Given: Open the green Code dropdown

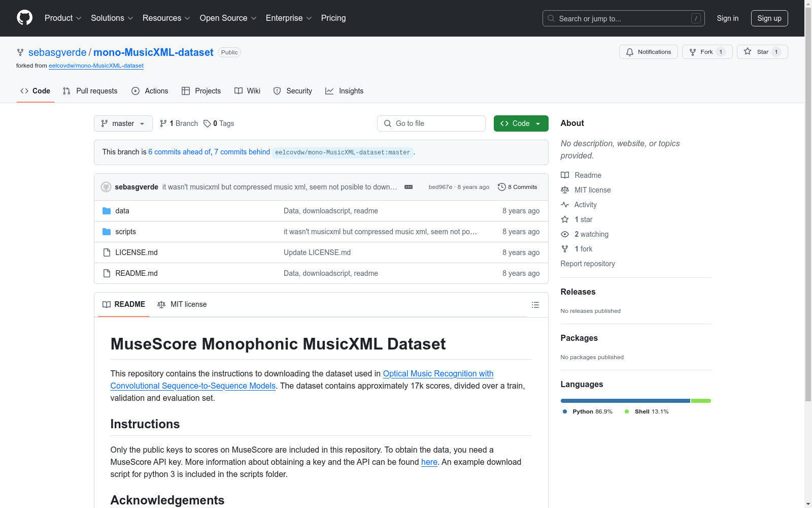Looking at the screenshot, I should pyautogui.click(x=521, y=123).
